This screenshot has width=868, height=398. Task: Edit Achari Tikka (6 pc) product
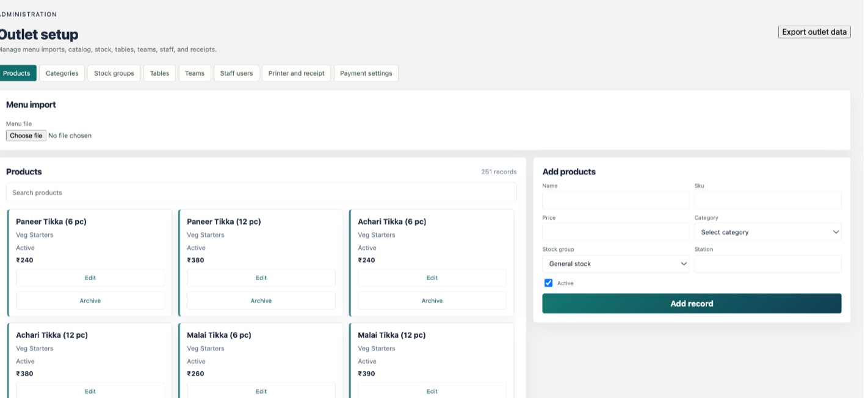(x=432, y=278)
